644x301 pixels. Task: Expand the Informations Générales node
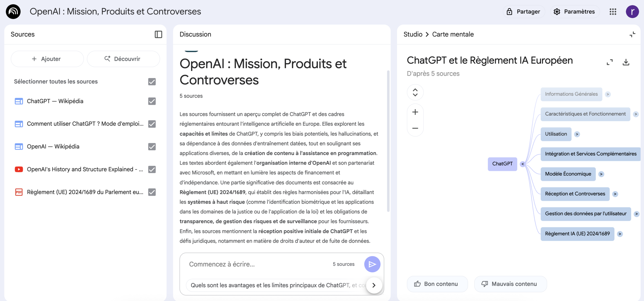click(608, 94)
